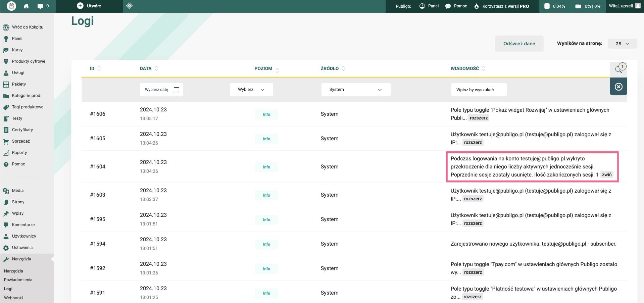Viewport: 644px width, 303px height.
Task: Open the Narzędzia submenu item
Action: click(x=13, y=271)
